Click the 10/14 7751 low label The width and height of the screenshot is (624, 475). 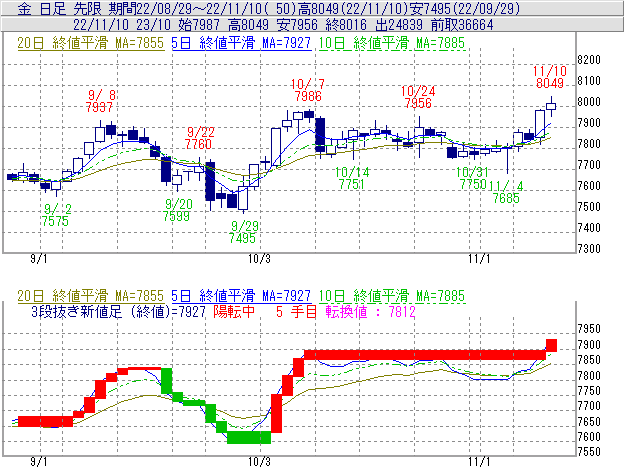tap(352, 178)
